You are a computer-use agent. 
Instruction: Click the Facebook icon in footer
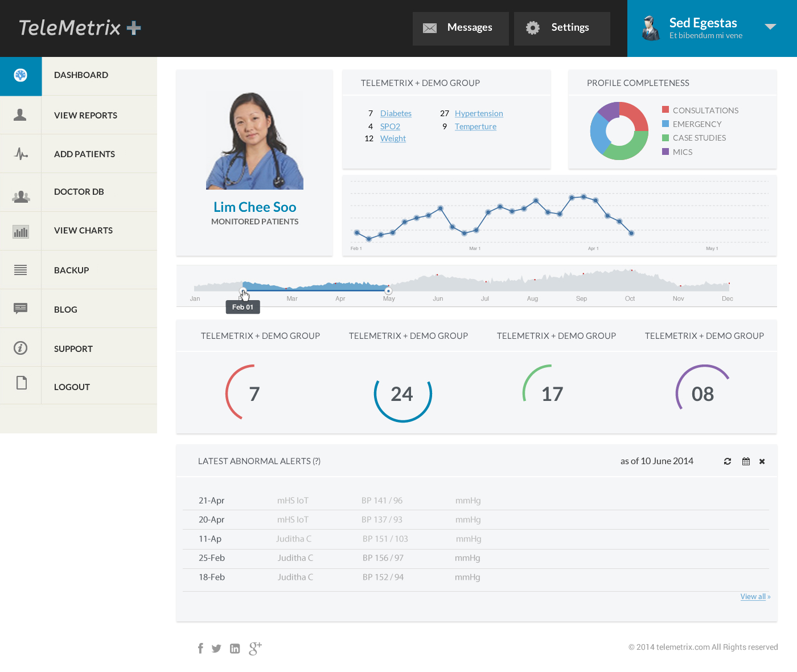pos(200,648)
